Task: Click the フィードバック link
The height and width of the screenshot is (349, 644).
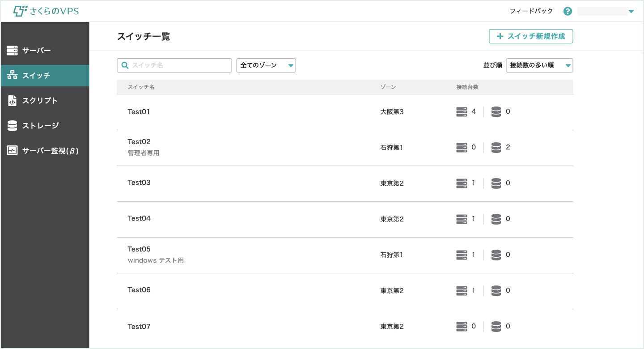Action: tap(531, 11)
